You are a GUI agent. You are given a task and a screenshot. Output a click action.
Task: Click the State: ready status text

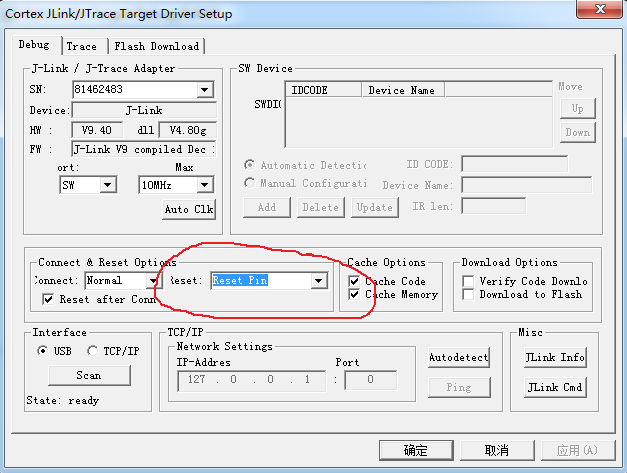(x=63, y=400)
